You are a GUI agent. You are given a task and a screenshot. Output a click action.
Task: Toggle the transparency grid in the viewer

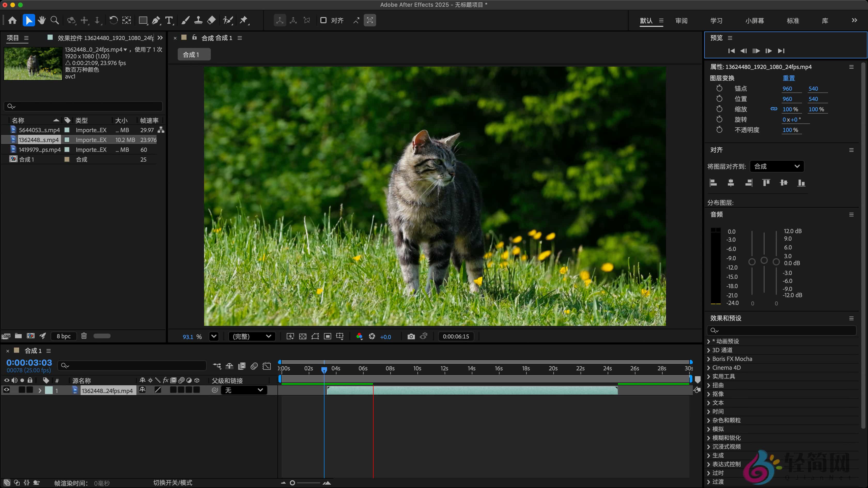pos(303,336)
